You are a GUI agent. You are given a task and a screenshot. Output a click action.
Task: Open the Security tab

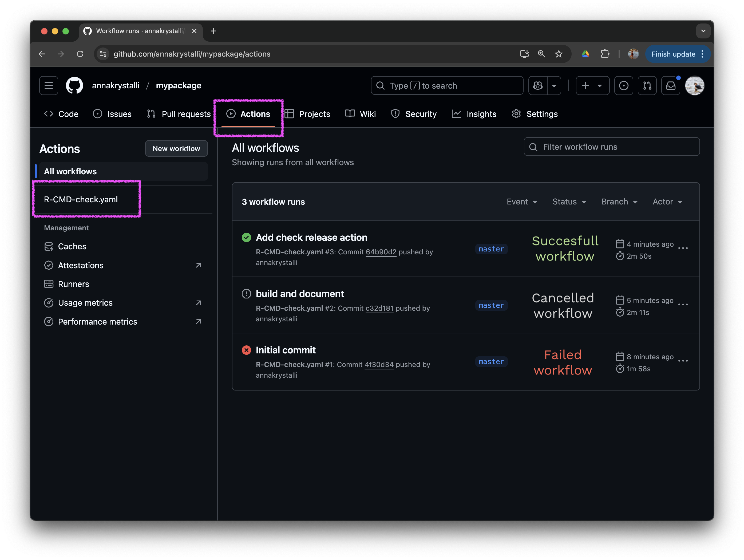click(x=414, y=114)
